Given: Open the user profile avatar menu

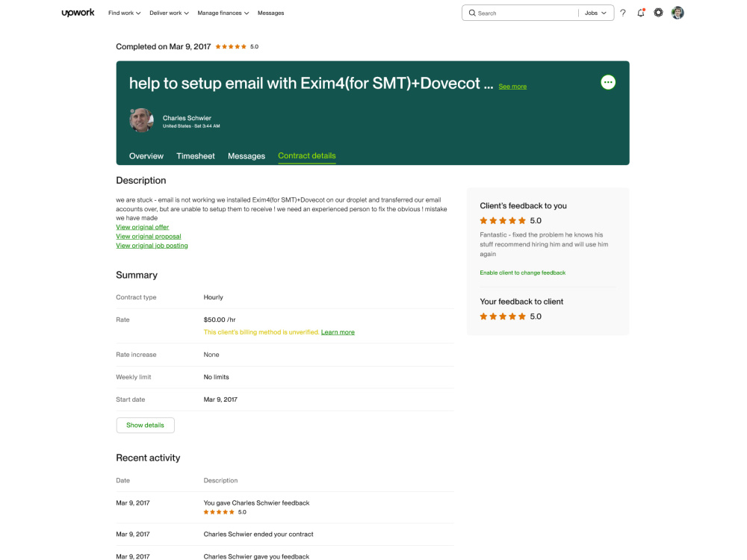Looking at the screenshot, I should (x=678, y=13).
